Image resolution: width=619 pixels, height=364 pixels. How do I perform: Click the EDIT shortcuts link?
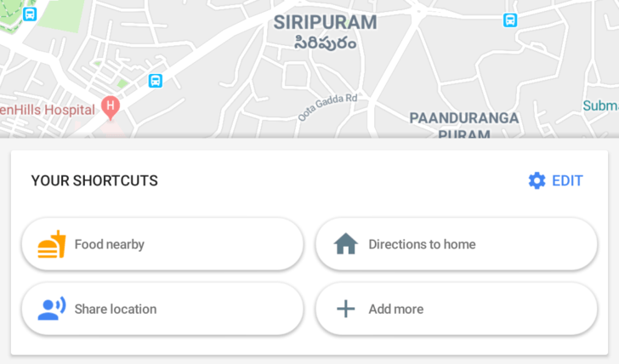[x=567, y=180]
